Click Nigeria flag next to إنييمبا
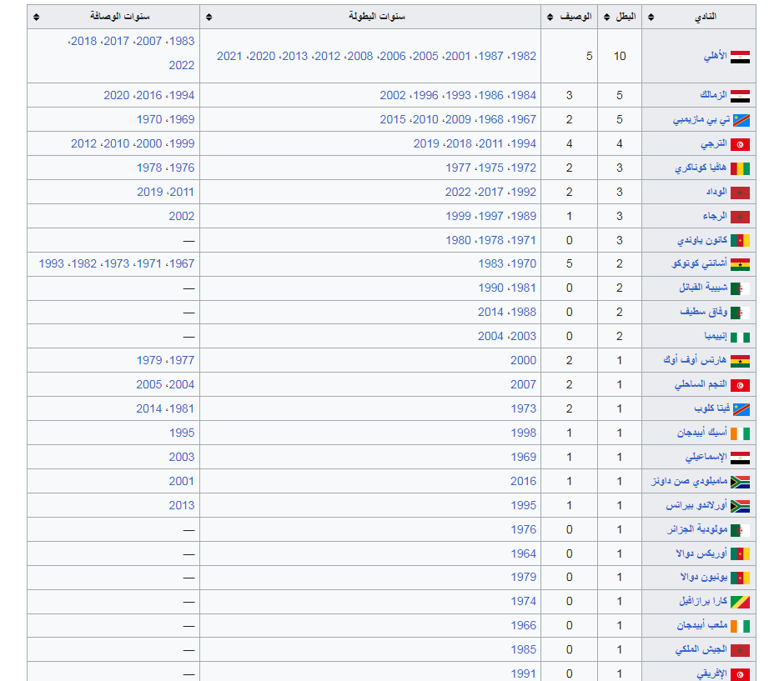784x681 pixels. pos(740,338)
